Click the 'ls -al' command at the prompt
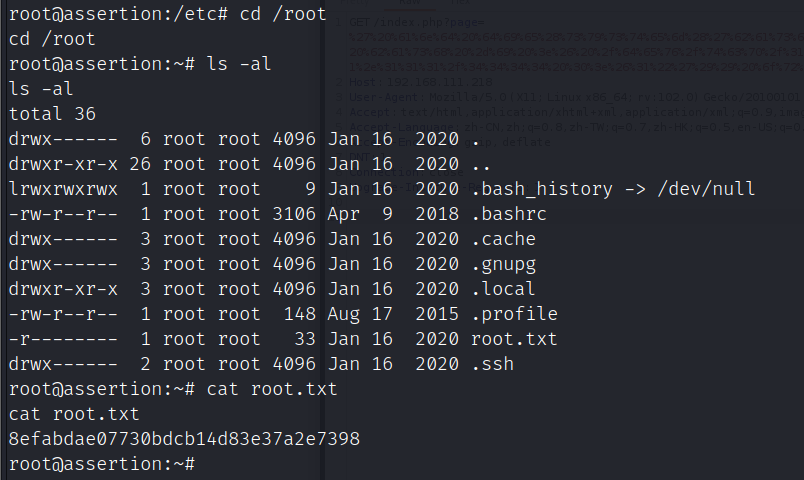 (x=239, y=64)
